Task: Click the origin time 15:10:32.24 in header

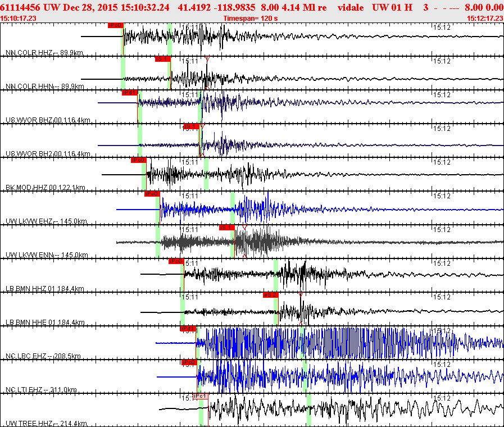Action: [145, 7]
